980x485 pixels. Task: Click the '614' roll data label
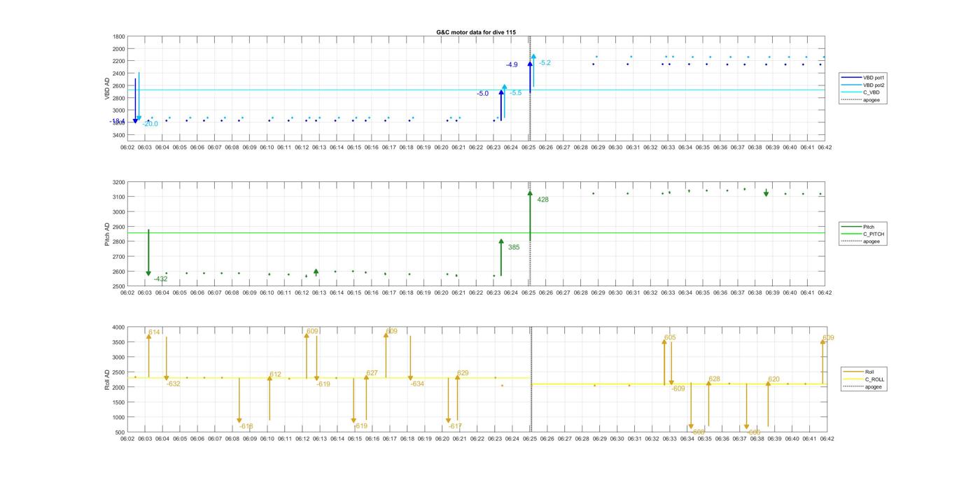coord(154,332)
